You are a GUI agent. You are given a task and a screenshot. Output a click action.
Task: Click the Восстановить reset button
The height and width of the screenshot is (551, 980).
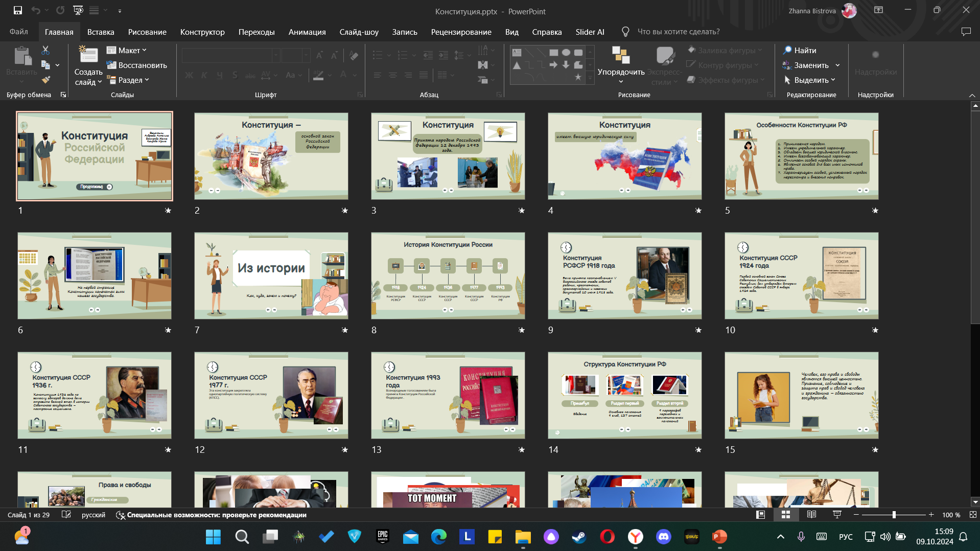click(x=137, y=65)
